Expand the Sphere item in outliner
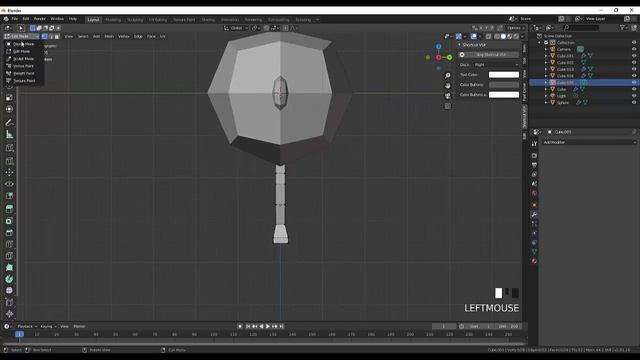Image resolution: width=640 pixels, height=360 pixels. pos(546,102)
